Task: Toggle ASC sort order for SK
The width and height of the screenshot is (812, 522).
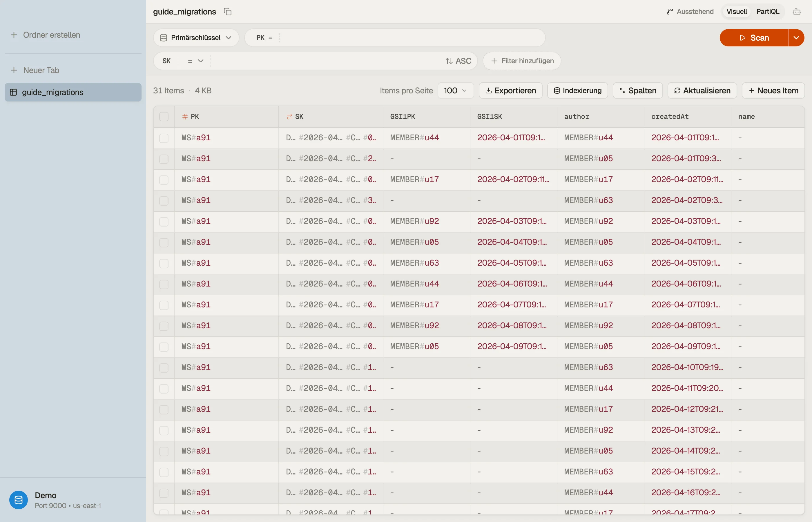Action: (x=458, y=61)
